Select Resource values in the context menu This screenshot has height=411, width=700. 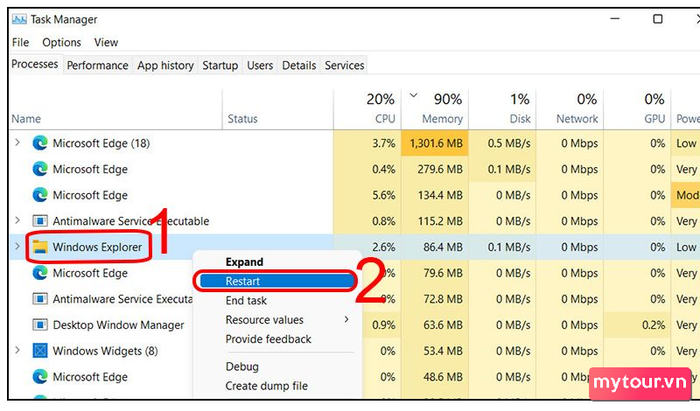[x=264, y=320]
